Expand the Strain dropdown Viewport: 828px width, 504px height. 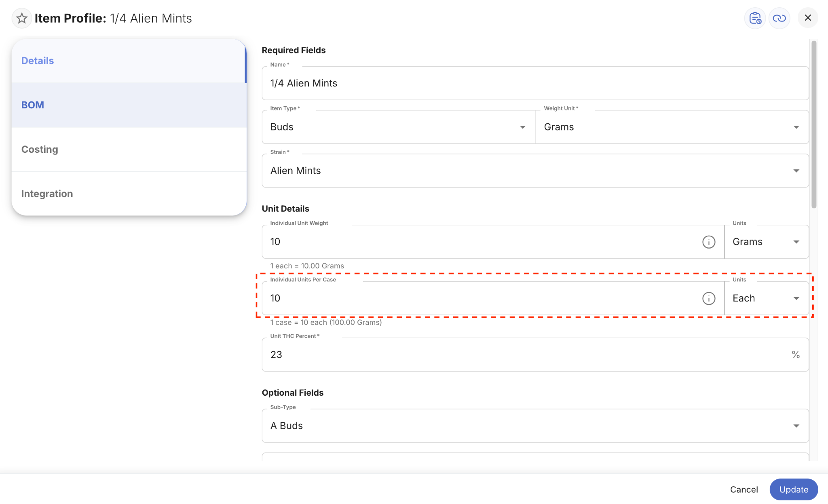[x=535, y=171]
